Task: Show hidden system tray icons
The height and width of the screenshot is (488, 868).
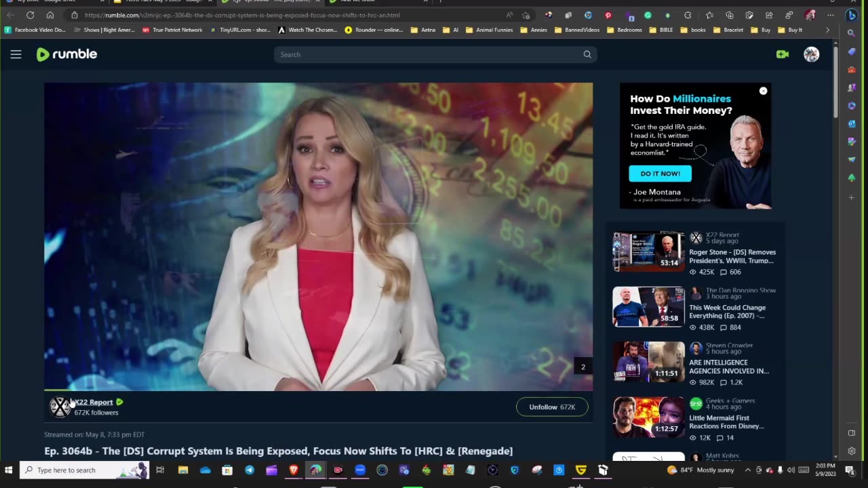Action: [748, 470]
